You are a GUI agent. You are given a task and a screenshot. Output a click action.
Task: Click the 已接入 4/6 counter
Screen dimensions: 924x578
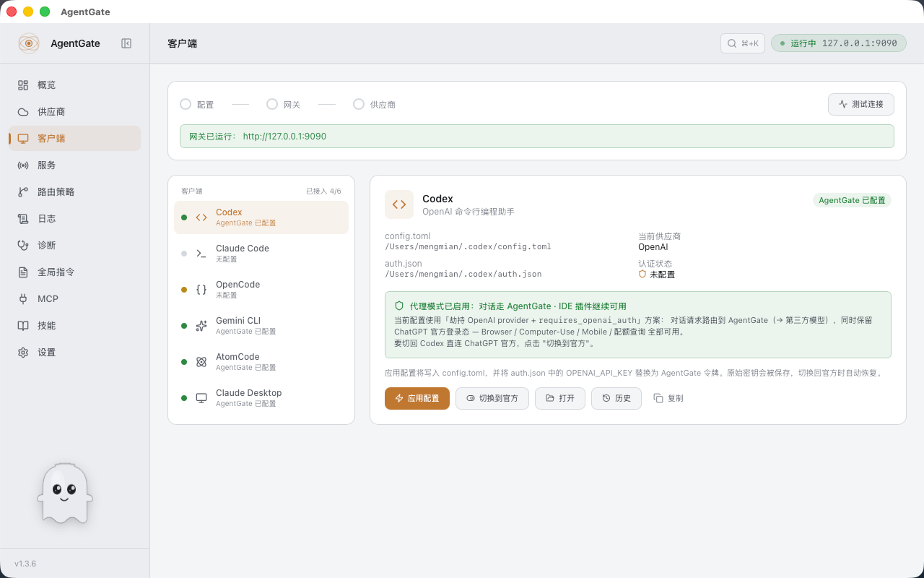[x=323, y=191]
